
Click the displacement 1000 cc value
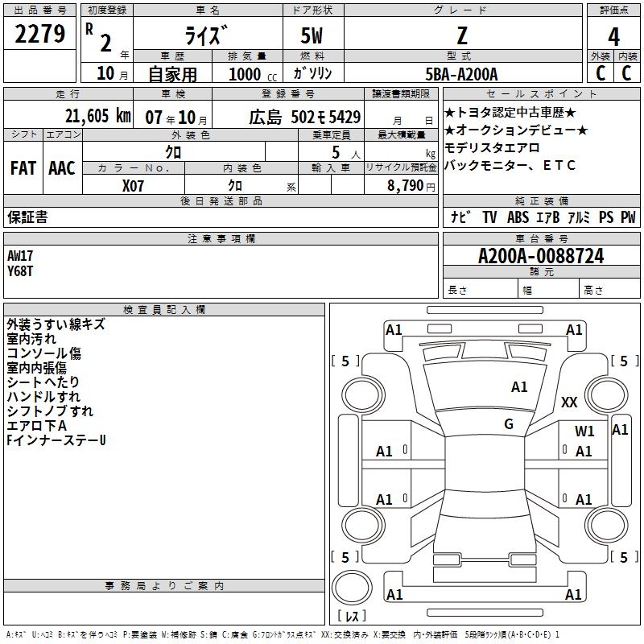[x=253, y=74]
